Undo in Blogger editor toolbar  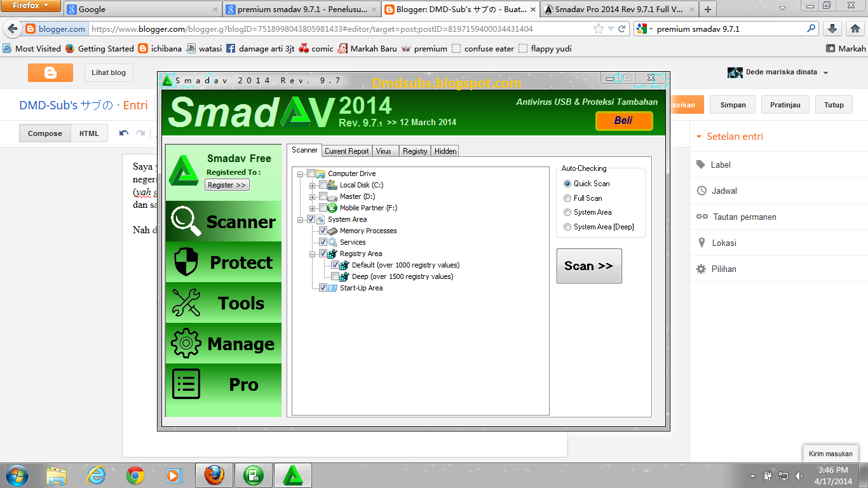pos(124,133)
